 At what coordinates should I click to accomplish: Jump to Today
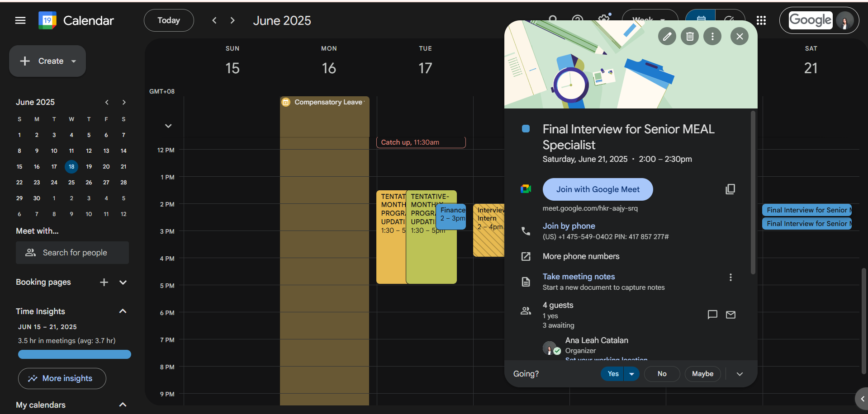coord(169,20)
